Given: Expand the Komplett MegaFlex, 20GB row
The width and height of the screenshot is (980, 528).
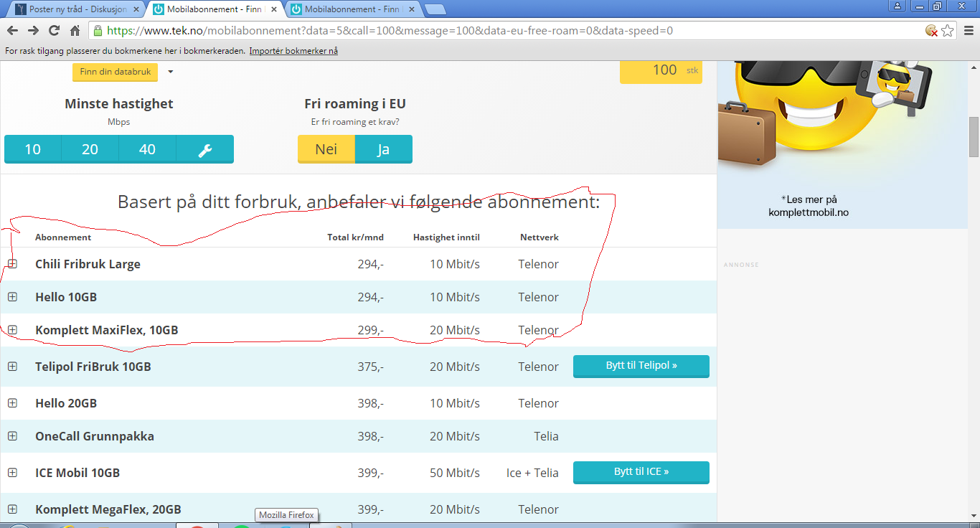Looking at the screenshot, I should pyautogui.click(x=12, y=509).
